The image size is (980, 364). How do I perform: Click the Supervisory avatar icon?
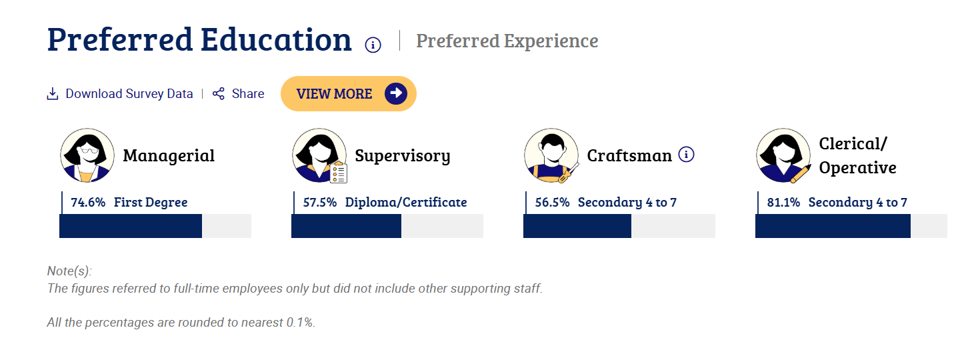pos(319,155)
